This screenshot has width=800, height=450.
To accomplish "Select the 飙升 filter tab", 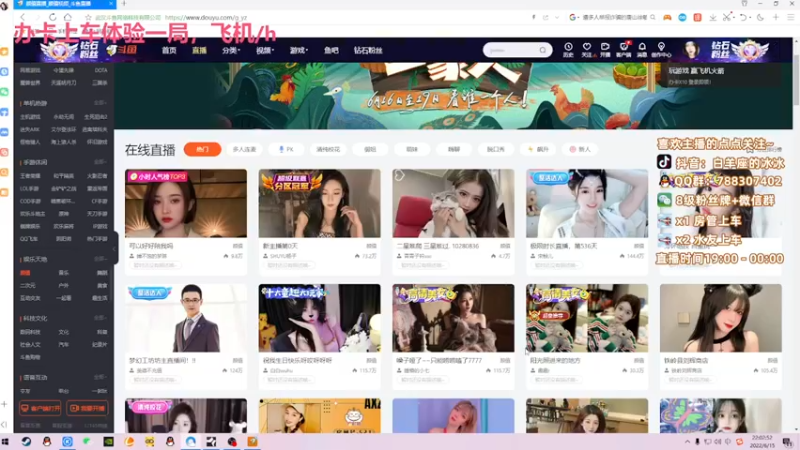I will (538, 149).
